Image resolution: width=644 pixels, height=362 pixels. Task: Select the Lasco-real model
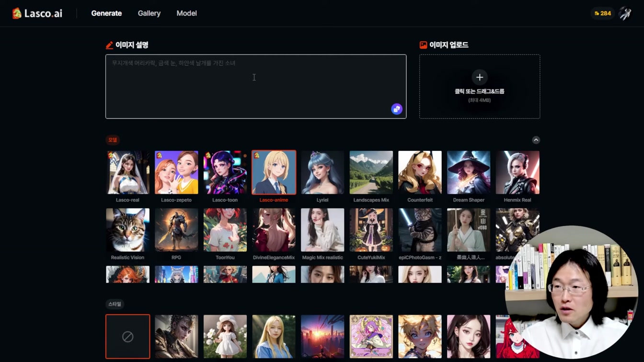coord(127,172)
